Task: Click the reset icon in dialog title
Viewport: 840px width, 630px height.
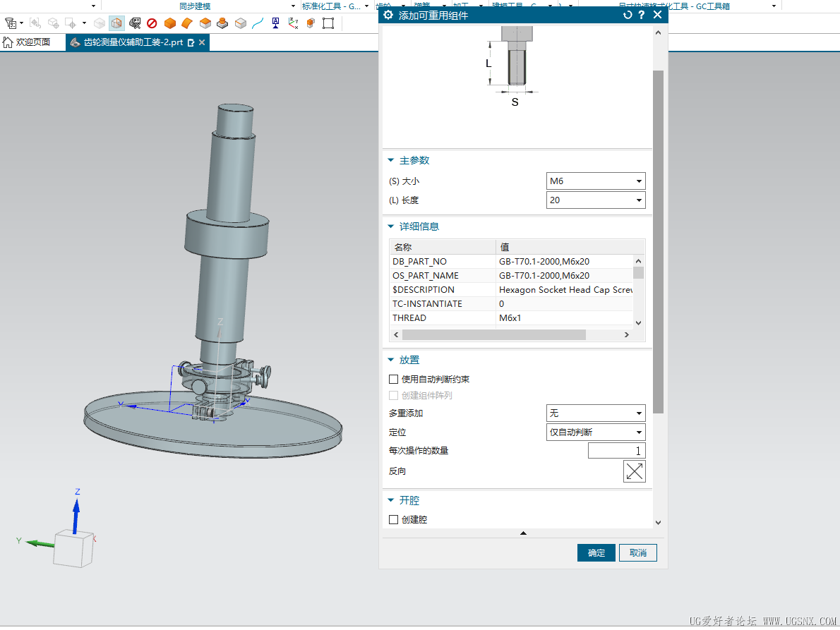Action: click(x=628, y=15)
